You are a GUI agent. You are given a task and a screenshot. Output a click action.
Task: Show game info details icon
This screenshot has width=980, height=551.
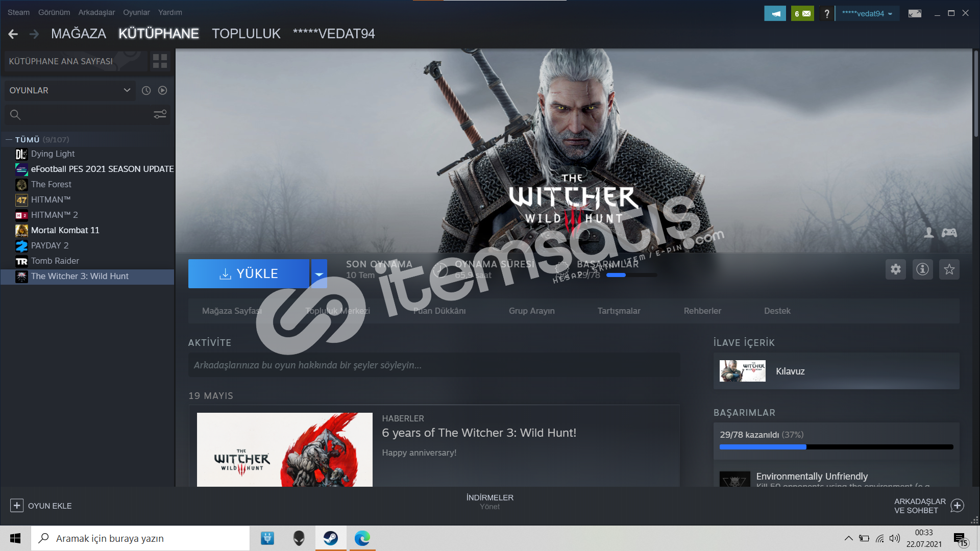[922, 269]
